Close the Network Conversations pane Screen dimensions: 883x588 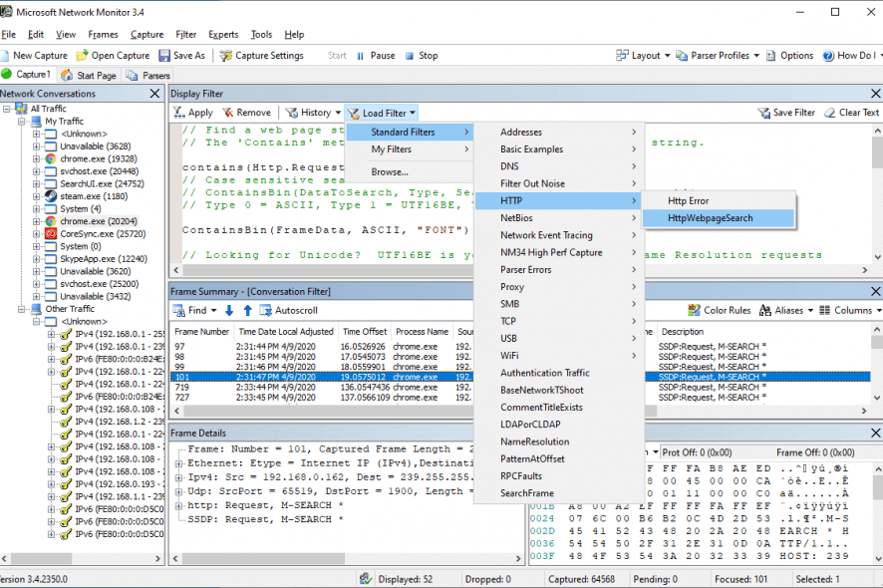coord(154,94)
